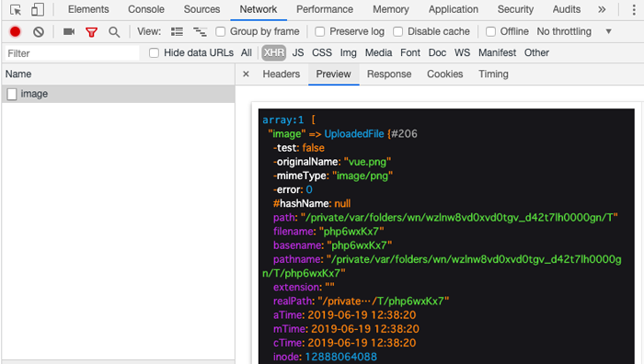This screenshot has height=364, width=644.
Task: Focus the Filter text input
Action: pos(72,53)
